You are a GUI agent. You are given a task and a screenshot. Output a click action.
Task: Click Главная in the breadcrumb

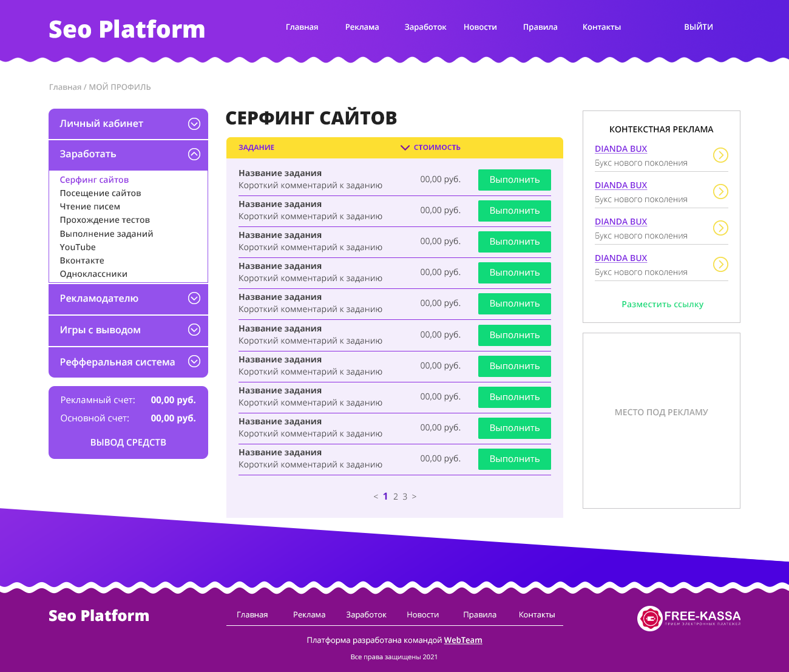point(65,87)
